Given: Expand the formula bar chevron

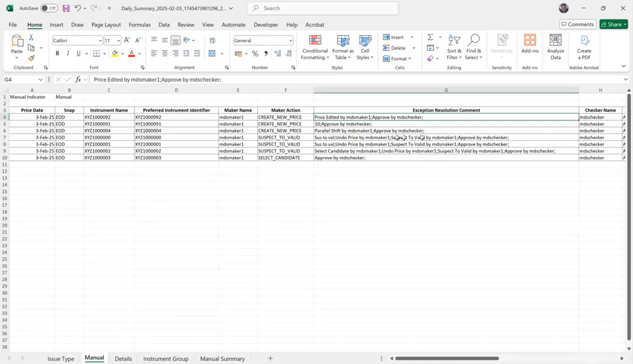Looking at the screenshot, I should [626, 80].
